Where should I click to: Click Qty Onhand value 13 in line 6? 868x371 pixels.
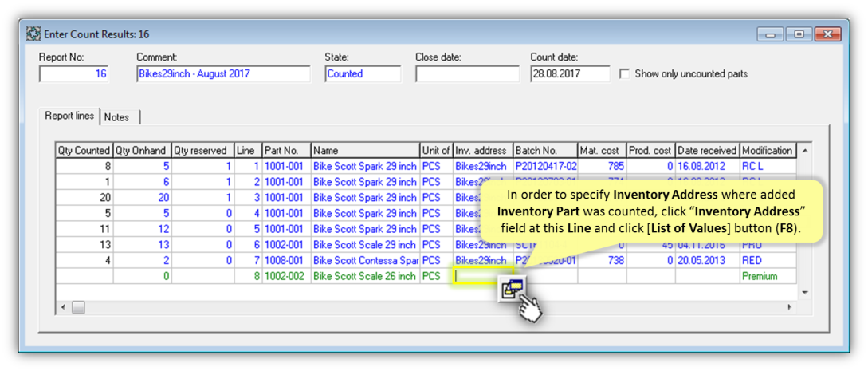pyautogui.click(x=142, y=245)
